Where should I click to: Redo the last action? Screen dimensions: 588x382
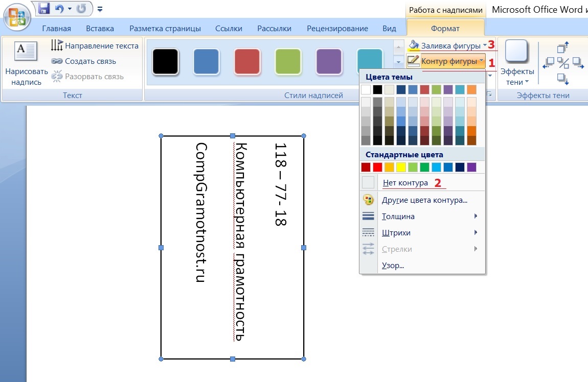(81, 8)
